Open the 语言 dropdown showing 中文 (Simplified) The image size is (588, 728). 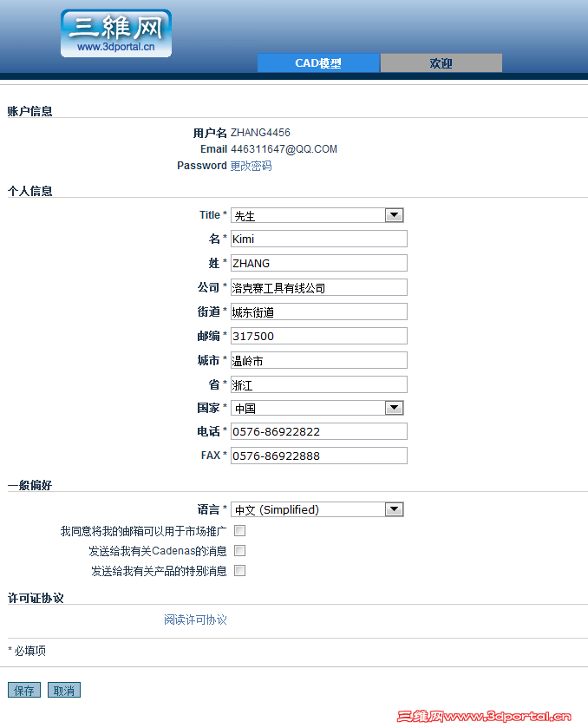(x=317, y=510)
